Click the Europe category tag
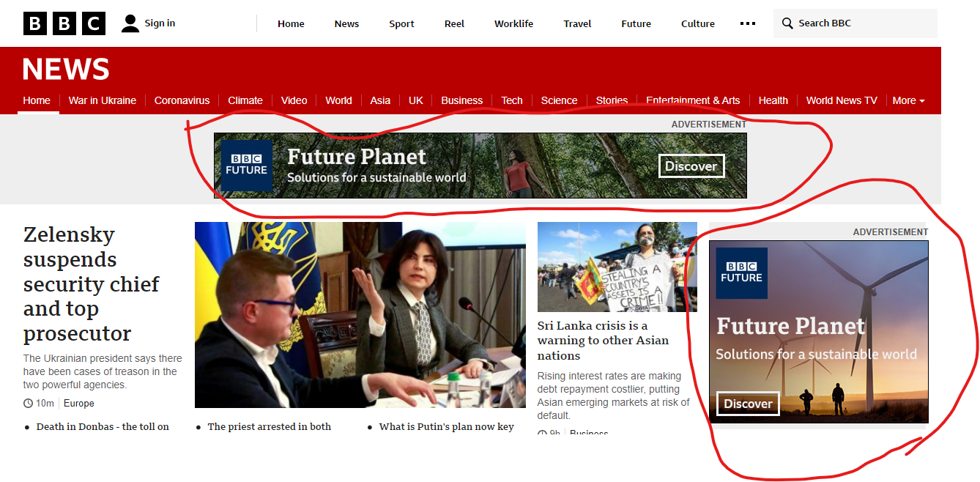980x482 pixels. (79, 404)
